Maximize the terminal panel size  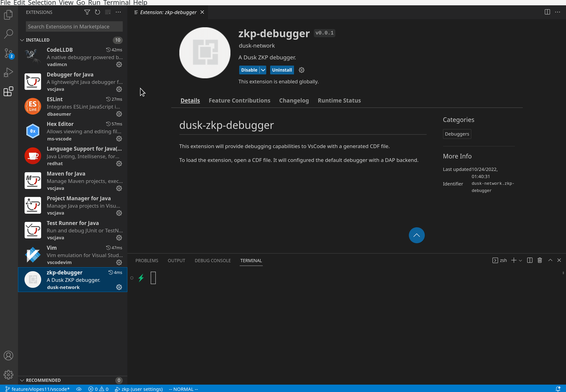pyautogui.click(x=550, y=260)
